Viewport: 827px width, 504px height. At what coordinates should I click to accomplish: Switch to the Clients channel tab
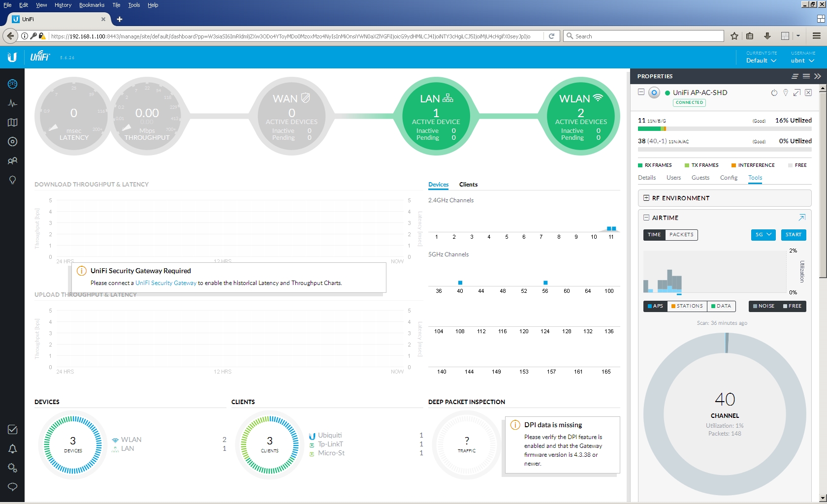pos(468,185)
